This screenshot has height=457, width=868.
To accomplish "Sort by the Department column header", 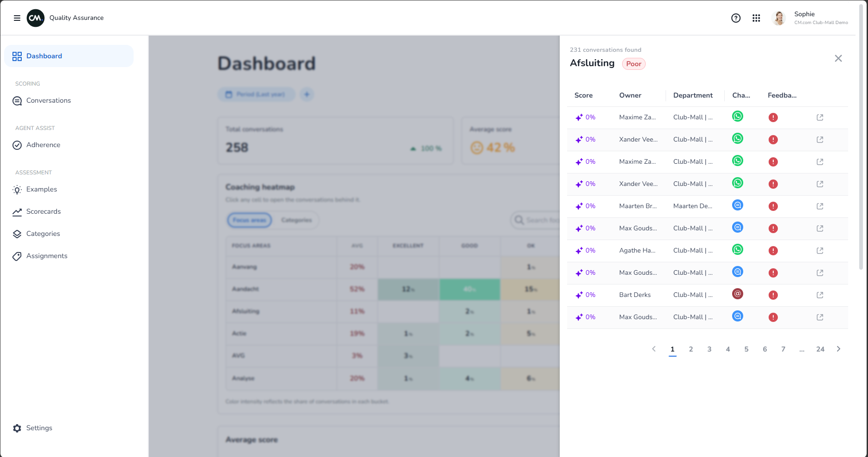I will click(693, 95).
